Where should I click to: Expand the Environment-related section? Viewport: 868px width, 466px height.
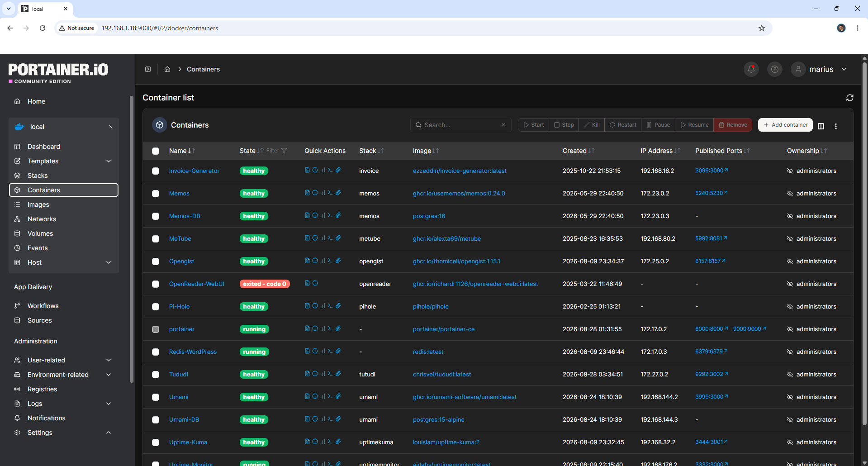tap(109, 375)
